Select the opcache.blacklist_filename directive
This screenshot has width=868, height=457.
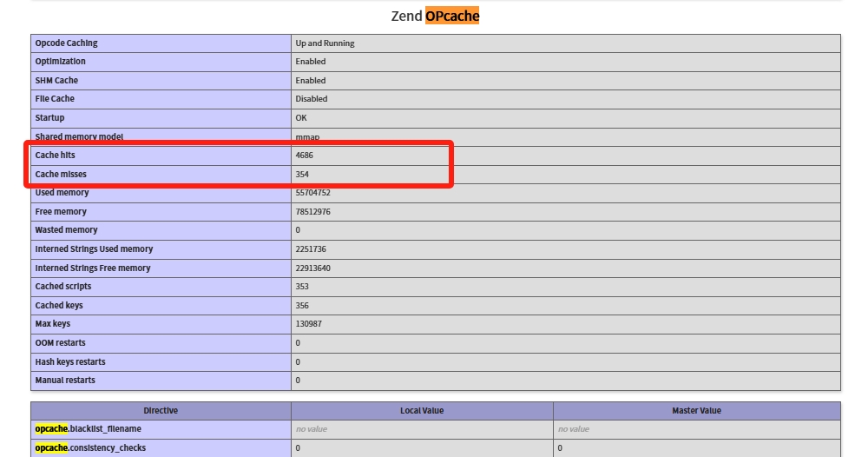pos(88,428)
